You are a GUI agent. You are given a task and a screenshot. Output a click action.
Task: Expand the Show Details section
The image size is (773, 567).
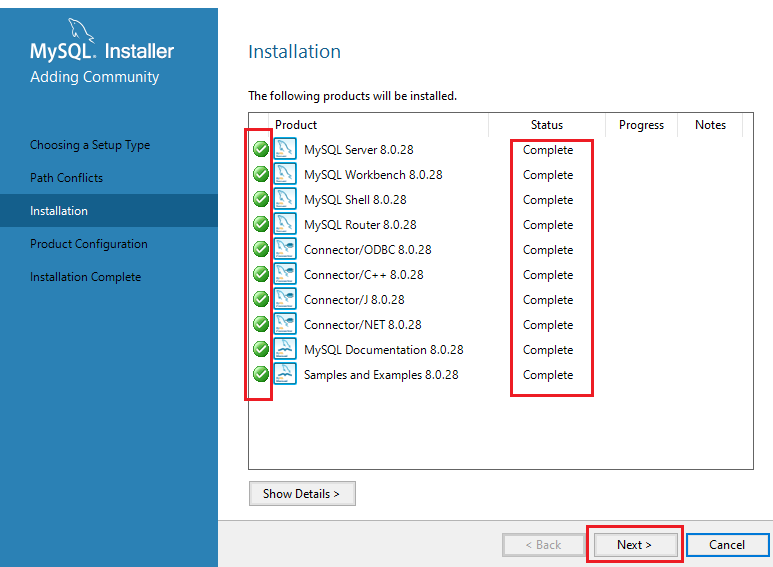tap(301, 494)
